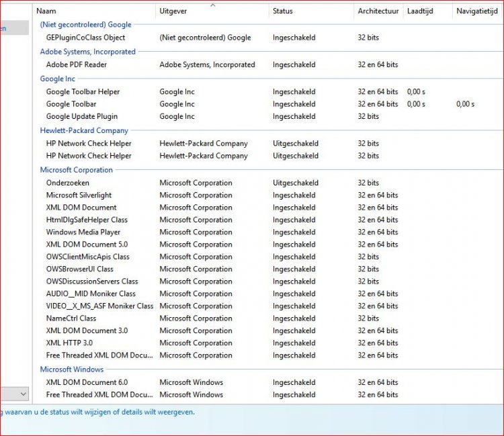Collapse the Microsoft Corporation group header
This screenshot has width=504, height=436.
tap(76, 170)
